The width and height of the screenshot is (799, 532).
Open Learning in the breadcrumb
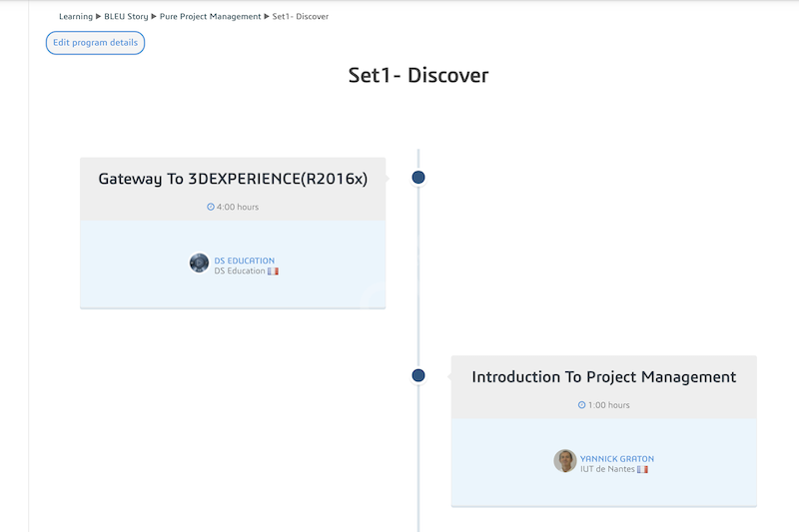point(76,16)
